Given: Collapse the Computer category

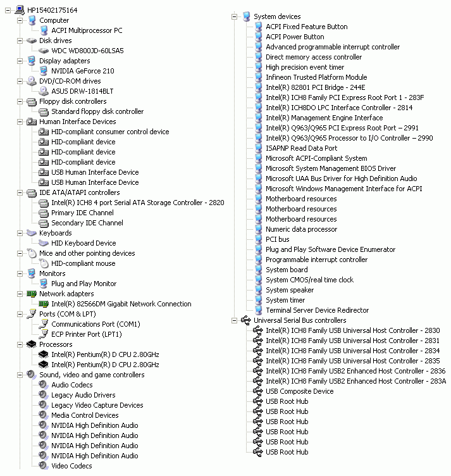Looking at the screenshot, I should click(x=20, y=20).
